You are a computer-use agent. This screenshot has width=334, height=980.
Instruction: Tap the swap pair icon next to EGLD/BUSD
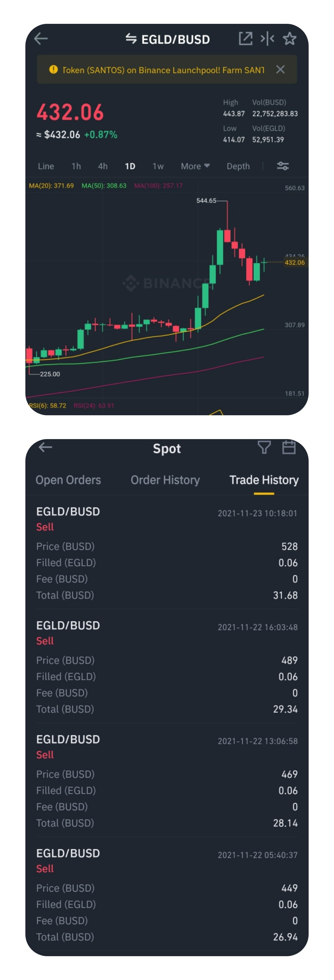131,39
